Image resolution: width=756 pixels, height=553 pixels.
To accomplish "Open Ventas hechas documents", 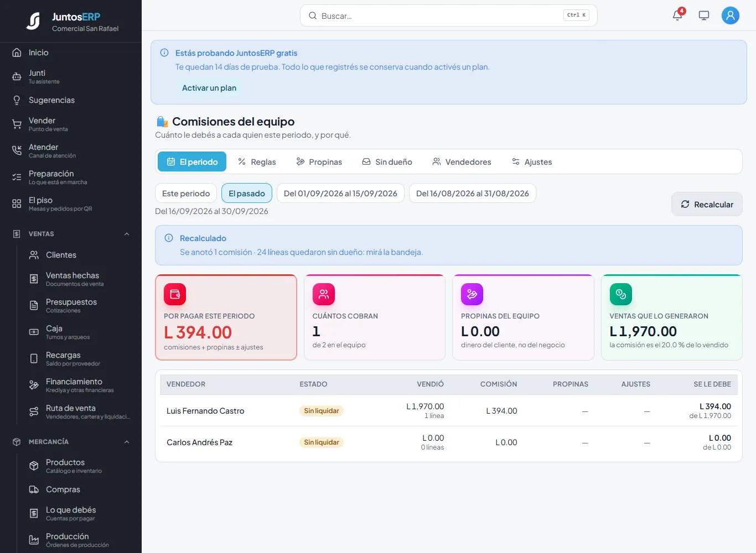I will pos(79,279).
